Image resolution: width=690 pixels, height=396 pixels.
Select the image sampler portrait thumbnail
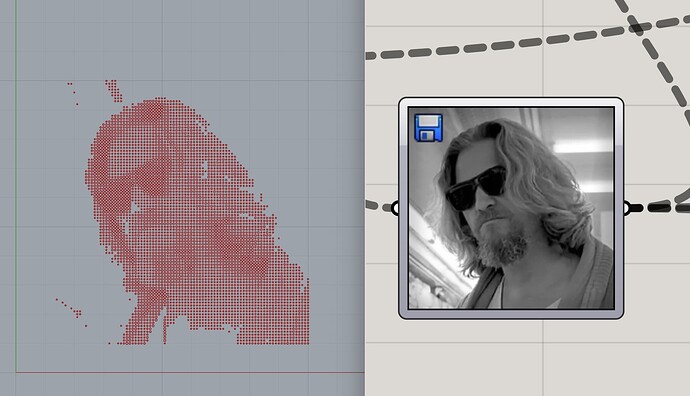511,208
